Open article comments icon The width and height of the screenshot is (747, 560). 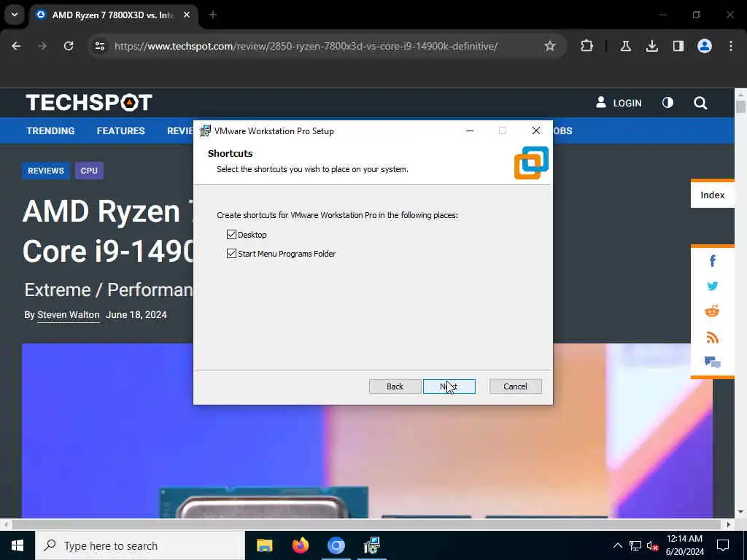pos(712,362)
